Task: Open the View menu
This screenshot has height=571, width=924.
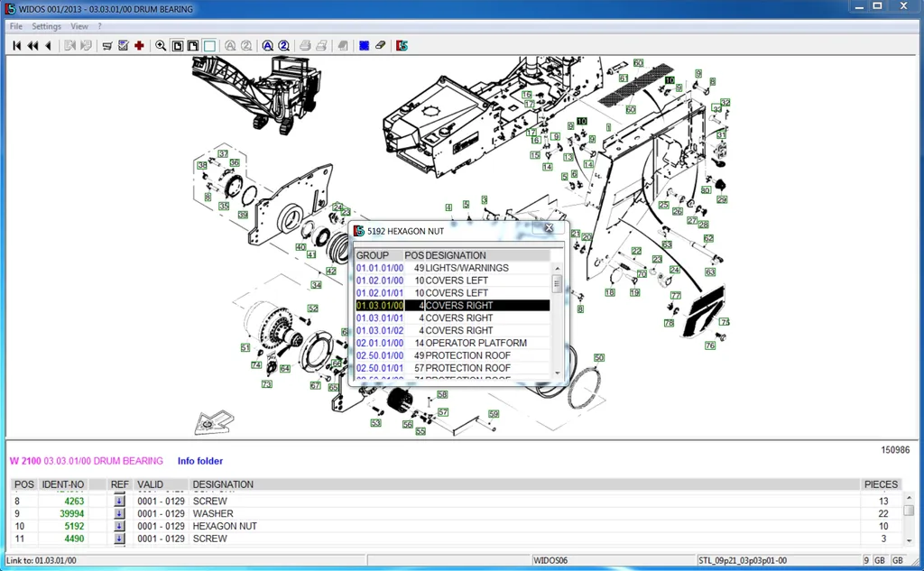Action: click(x=79, y=26)
